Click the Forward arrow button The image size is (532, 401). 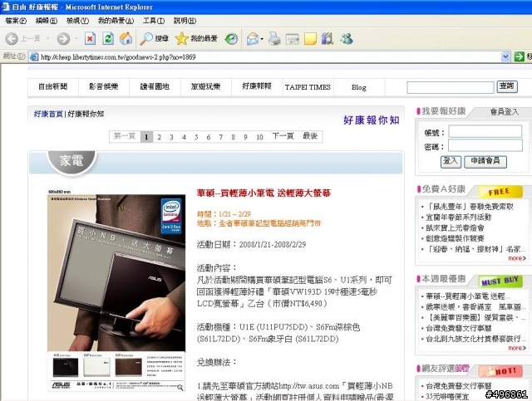point(63,39)
